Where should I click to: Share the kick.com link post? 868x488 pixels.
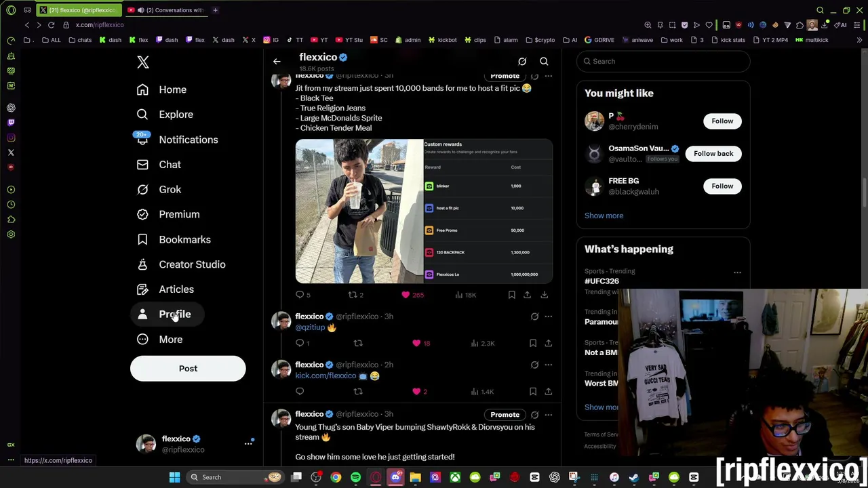point(548,392)
